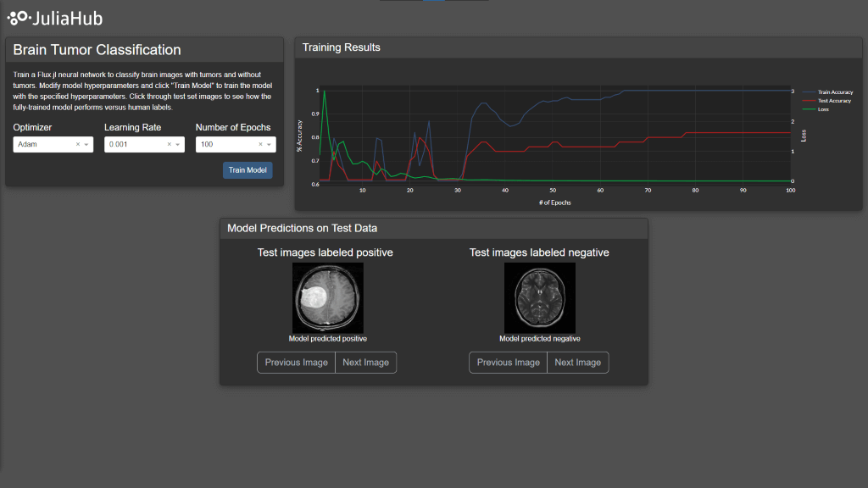Click the Training Results panel header

click(578, 47)
